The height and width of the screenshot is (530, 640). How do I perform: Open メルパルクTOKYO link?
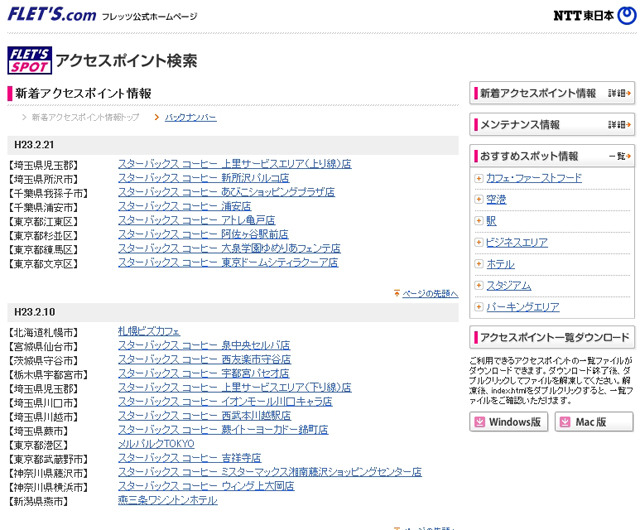156,444
